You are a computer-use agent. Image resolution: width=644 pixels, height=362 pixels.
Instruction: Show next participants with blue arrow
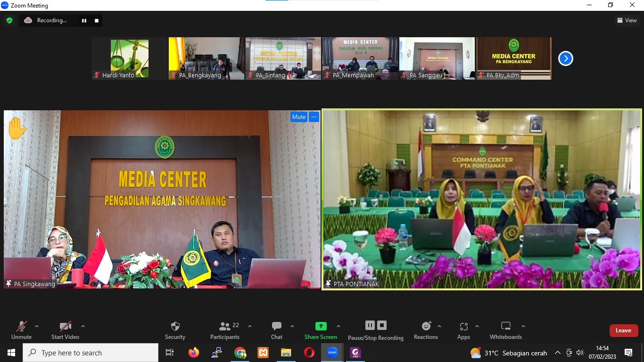pyautogui.click(x=565, y=58)
